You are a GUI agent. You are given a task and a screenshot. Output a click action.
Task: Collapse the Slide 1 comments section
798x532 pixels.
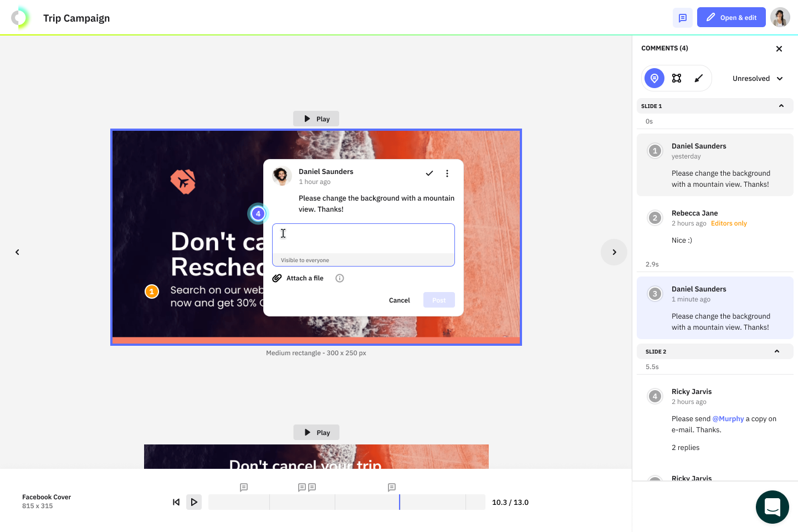781,106
